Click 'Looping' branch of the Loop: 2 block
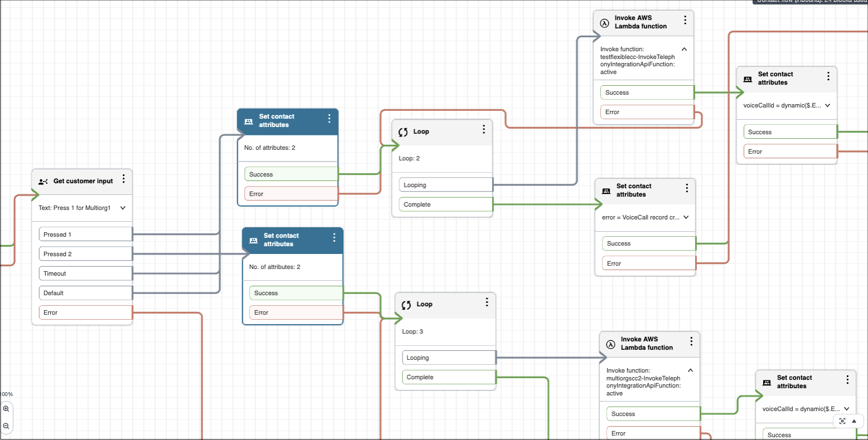 click(446, 185)
